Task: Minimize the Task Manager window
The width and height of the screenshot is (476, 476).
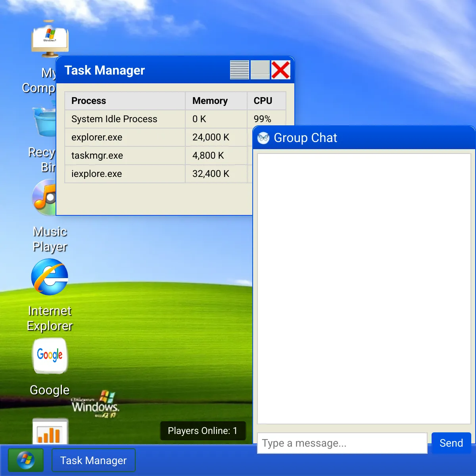Action: point(240,70)
